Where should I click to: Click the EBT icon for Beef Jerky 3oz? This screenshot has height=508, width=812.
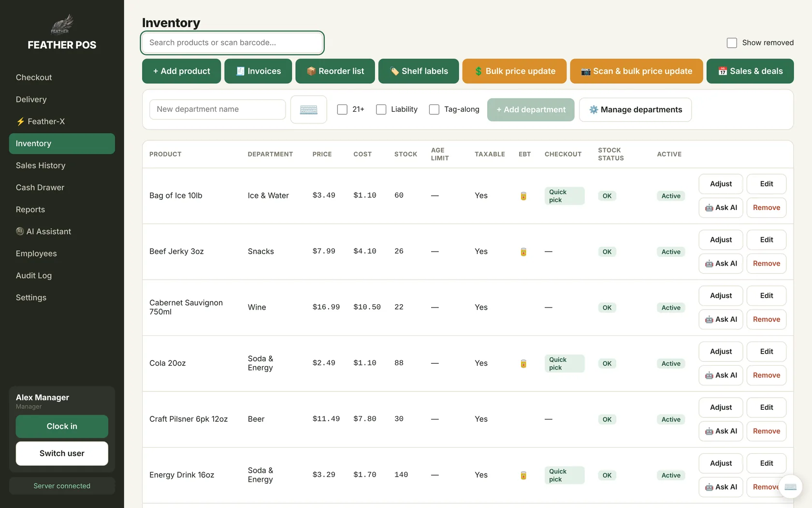click(x=523, y=252)
